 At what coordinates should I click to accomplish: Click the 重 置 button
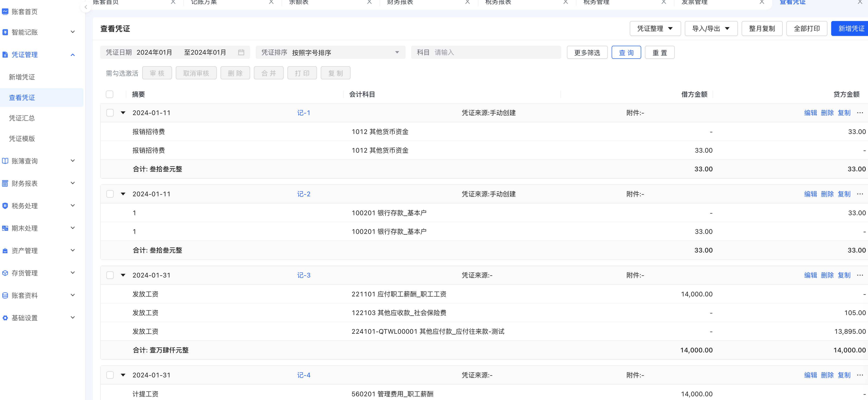pos(659,52)
